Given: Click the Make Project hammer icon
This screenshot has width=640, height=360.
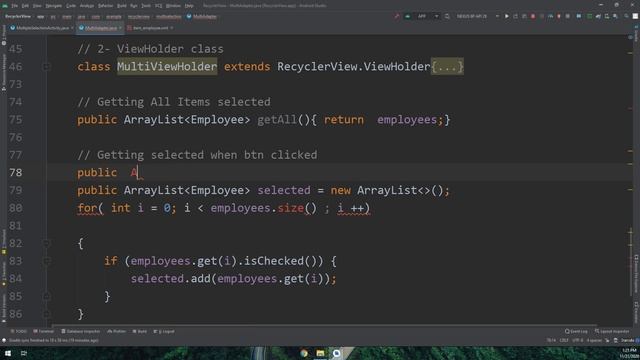Looking at the screenshot, I should coord(396,16).
